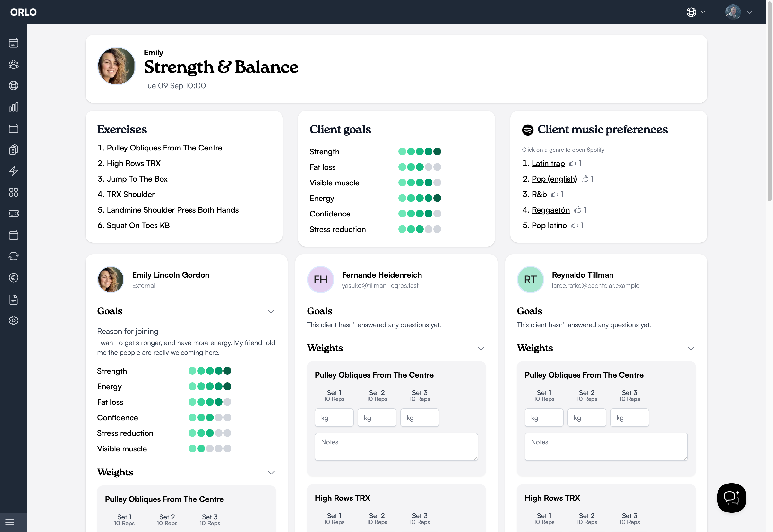The height and width of the screenshot is (532, 773).
Task: Click the bar chart analytics sidebar icon
Action: (13, 107)
